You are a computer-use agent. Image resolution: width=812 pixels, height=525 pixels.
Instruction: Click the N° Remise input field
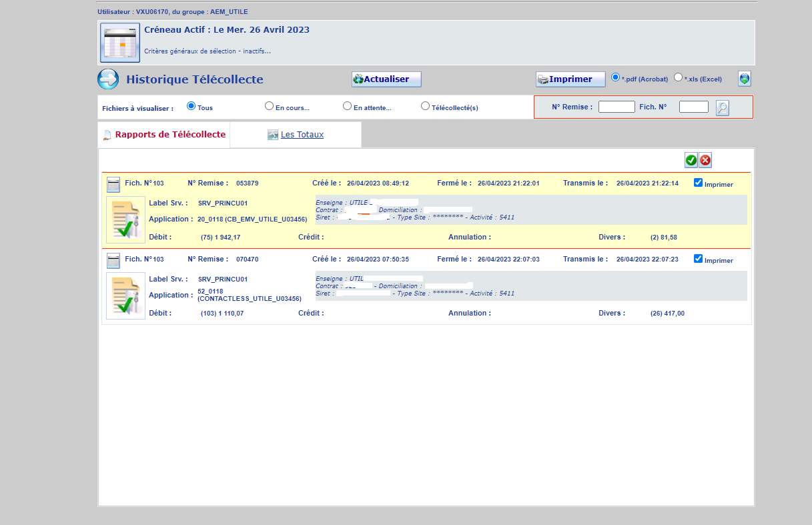[x=616, y=107]
